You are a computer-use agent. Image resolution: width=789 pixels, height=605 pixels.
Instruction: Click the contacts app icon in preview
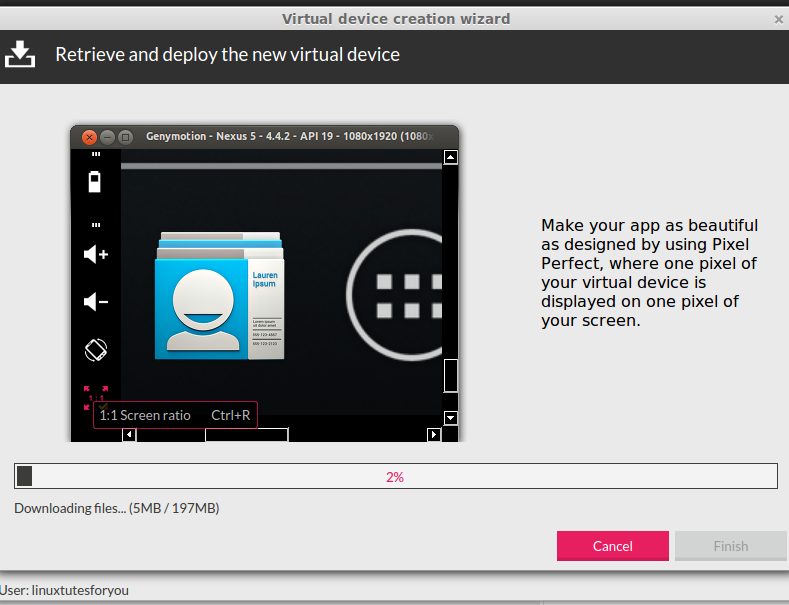(220, 296)
